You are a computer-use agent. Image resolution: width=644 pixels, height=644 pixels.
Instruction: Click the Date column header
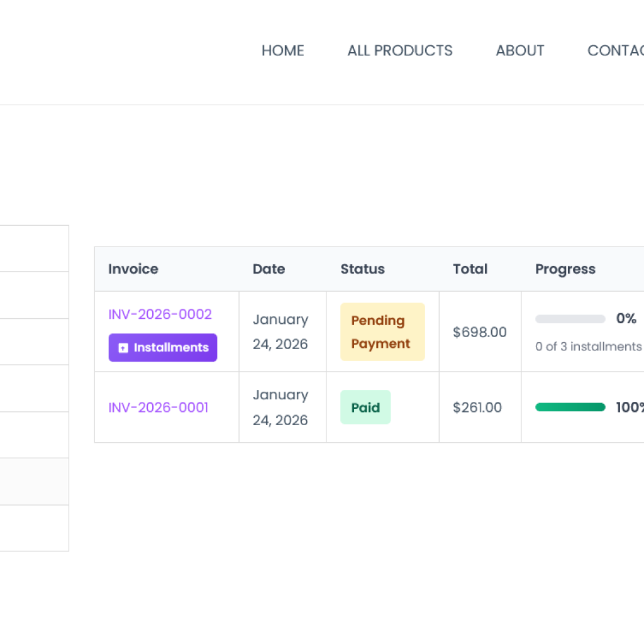pyautogui.click(x=269, y=269)
